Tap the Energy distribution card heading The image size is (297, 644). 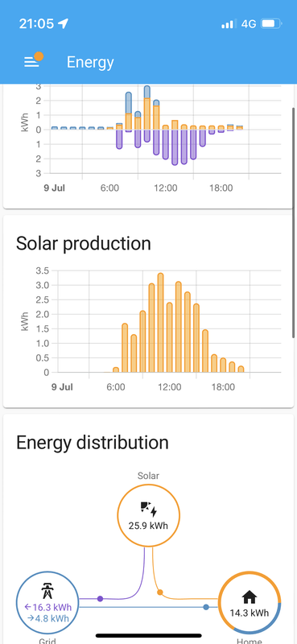coord(93,443)
